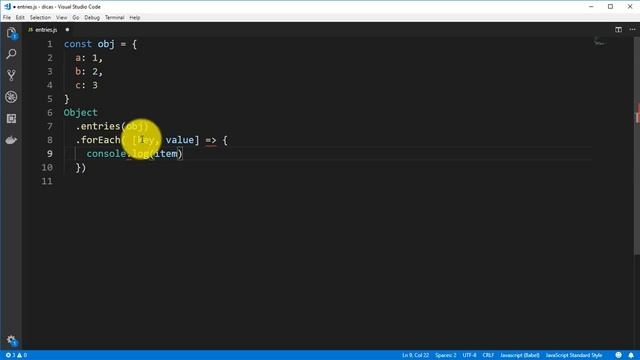Click the 'value' parameter on line 8
Screen dimensions: 640x360
(180, 140)
